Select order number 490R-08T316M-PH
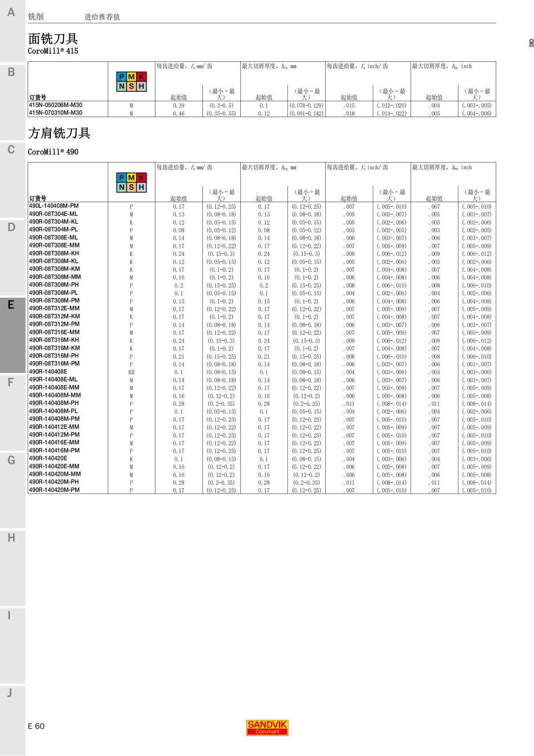Viewport: 534px width, 756px height. (54, 356)
